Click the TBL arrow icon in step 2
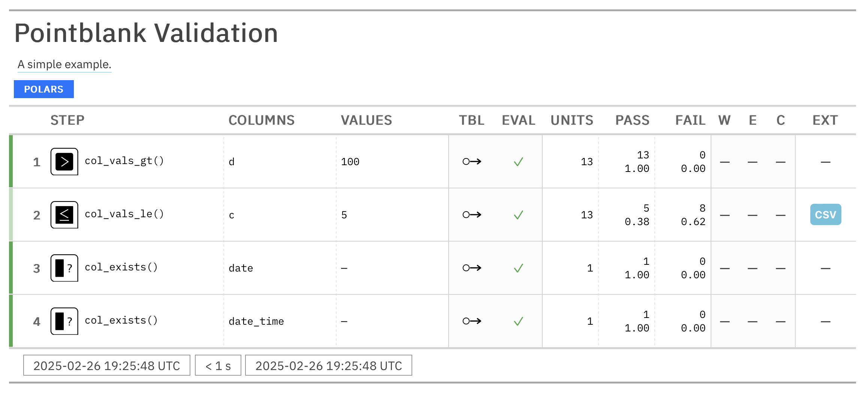Screen dimensions: 868x394 pos(472,215)
